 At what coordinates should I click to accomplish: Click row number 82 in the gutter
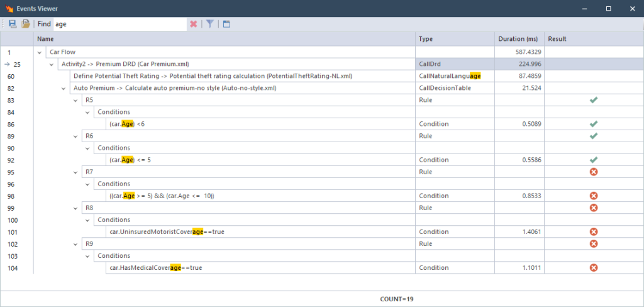pos(11,88)
